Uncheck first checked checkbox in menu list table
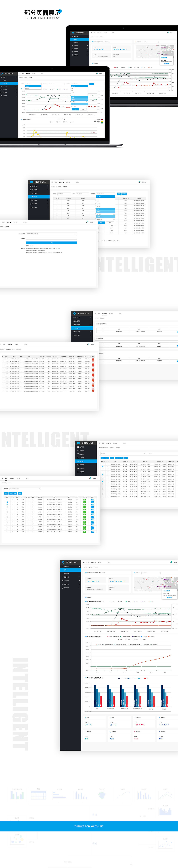This screenshot has width=178, height=868. click(x=7, y=502)
